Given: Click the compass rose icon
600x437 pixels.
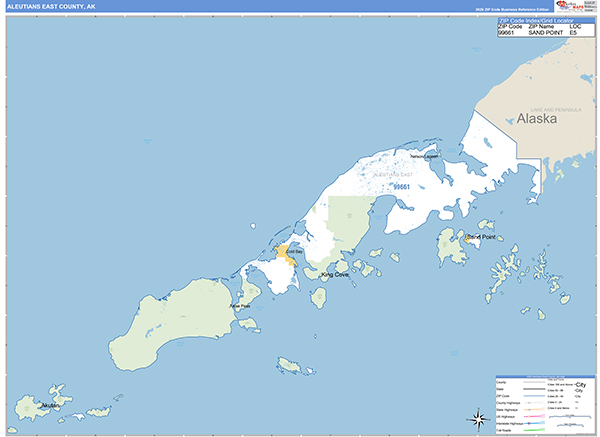Looking at the screenshot, I should [472, 418].
